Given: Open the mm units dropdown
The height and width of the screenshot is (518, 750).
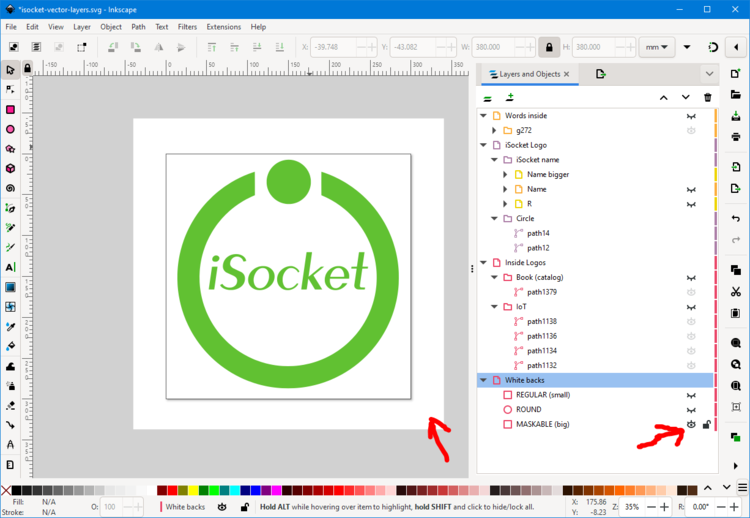Looking at the screenshot, I should click(656, 47).
